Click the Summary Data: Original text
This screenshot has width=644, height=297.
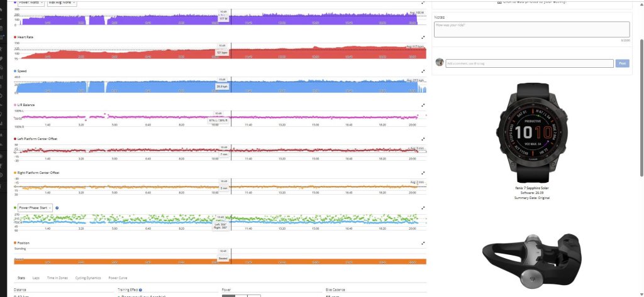[532, 198]
